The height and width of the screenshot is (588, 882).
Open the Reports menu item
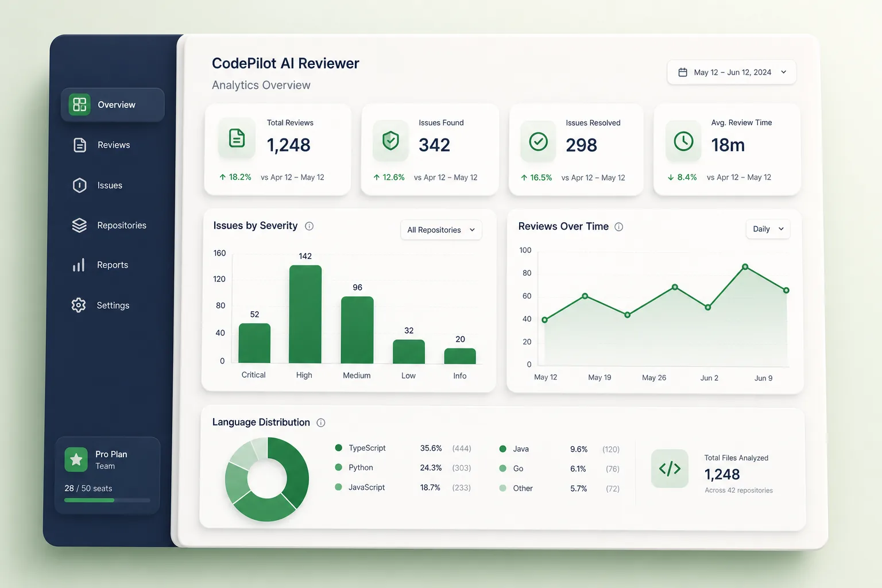113,265
